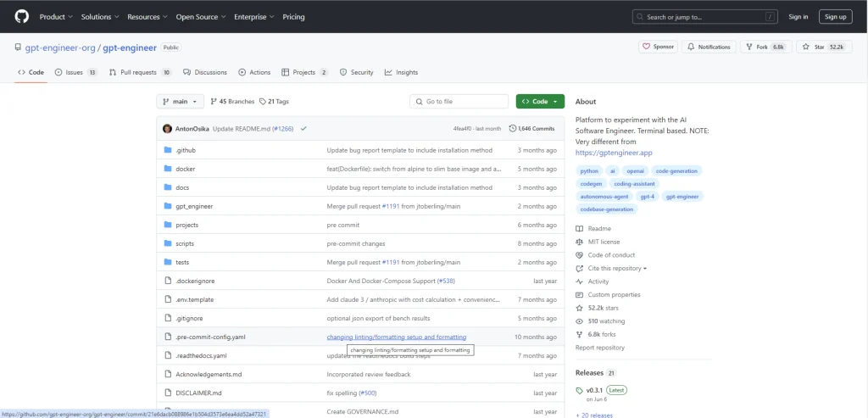Screen dimensions: 868x418
Task: Open the MIT license link
Action: pos(598,242)
